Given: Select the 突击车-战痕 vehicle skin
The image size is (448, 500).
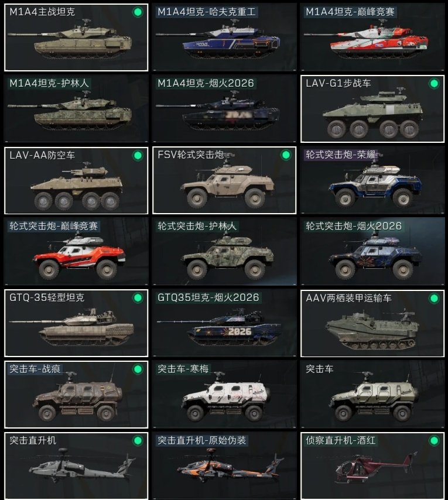Looking at the screenshot, I should 76,395.
